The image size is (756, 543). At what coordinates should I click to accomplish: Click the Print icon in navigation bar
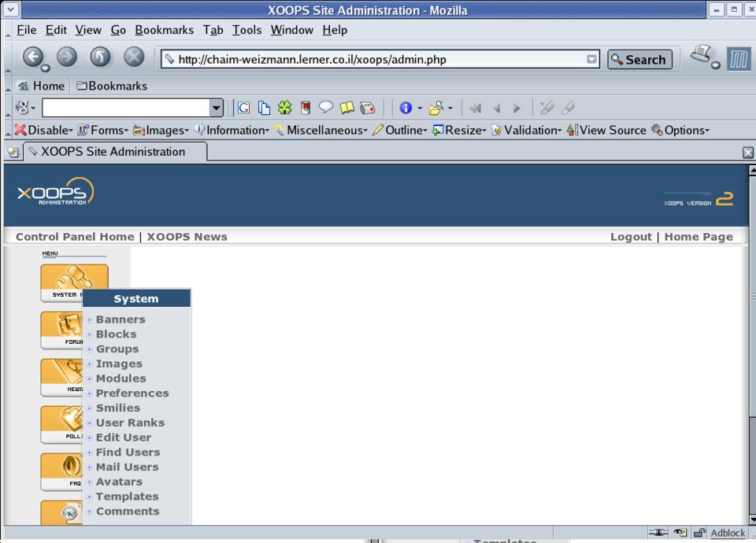pyautogui.click(x=701, y=54)
